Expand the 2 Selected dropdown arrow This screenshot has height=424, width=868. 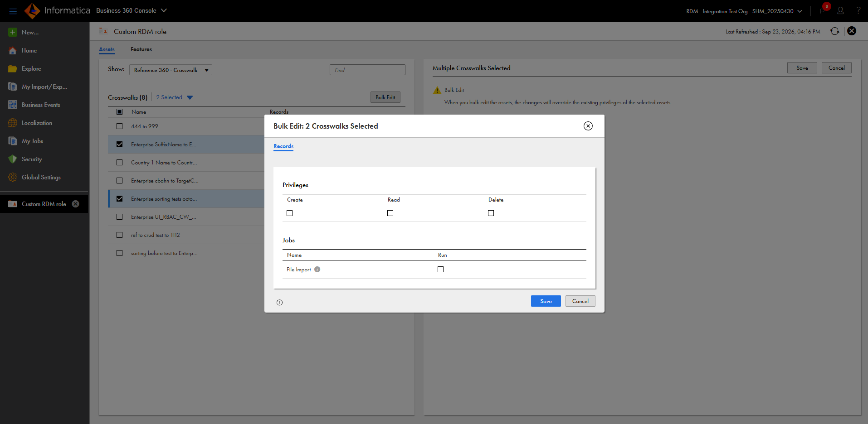(x=190, y=97)
